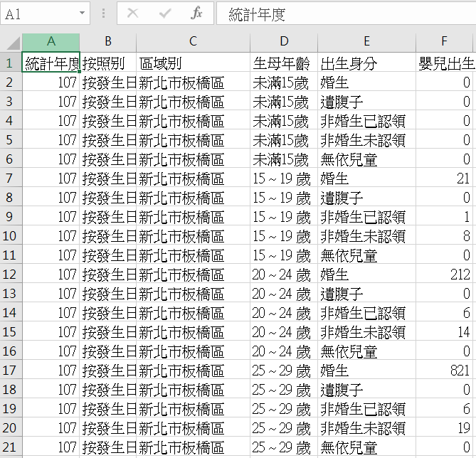Select row 17 header
The height and width of the screenshot is (458, 476).
(11, 370)
